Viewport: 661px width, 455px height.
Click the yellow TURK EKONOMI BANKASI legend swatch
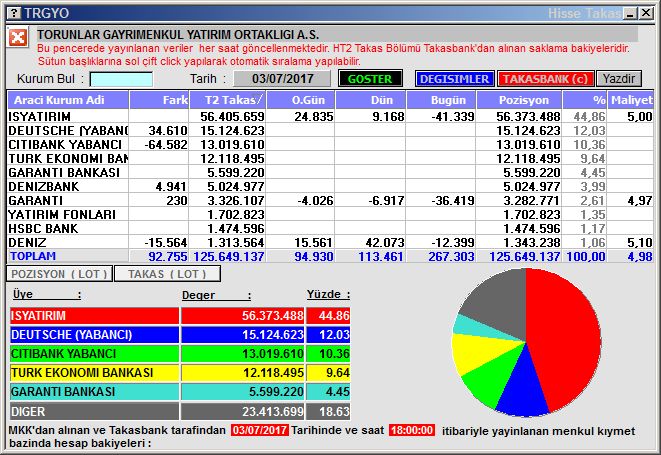coord(94,373)
